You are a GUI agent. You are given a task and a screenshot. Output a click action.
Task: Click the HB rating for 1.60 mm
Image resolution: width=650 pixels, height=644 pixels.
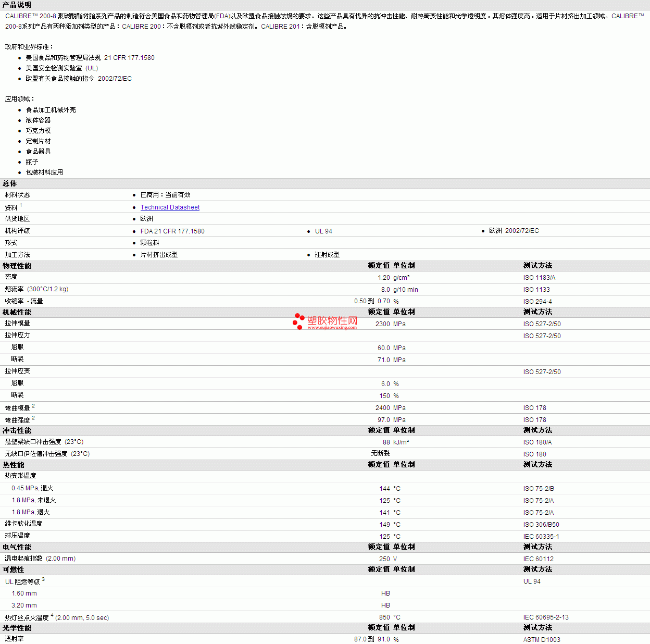click(x=385, y=593)
